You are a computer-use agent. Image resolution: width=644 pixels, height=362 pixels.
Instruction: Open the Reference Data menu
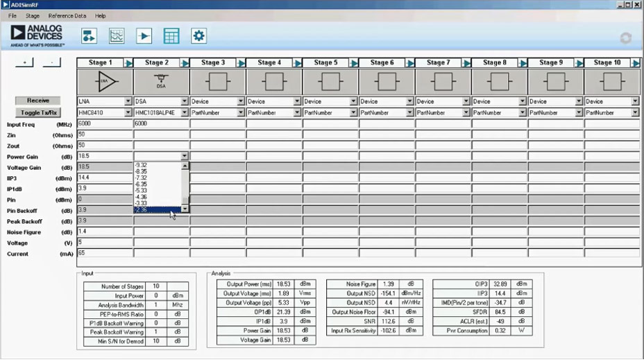pos(67,15)
